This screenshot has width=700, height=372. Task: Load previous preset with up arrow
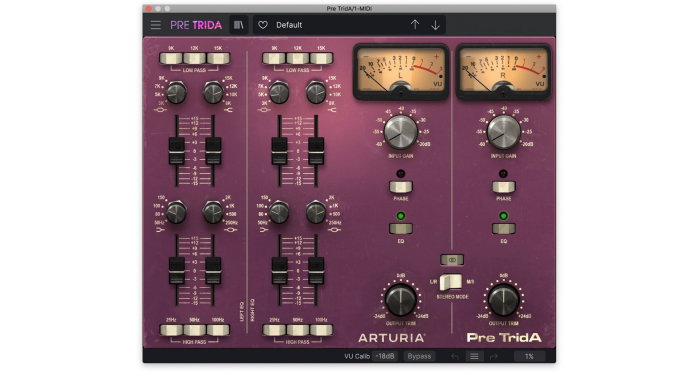pos(415,25)
